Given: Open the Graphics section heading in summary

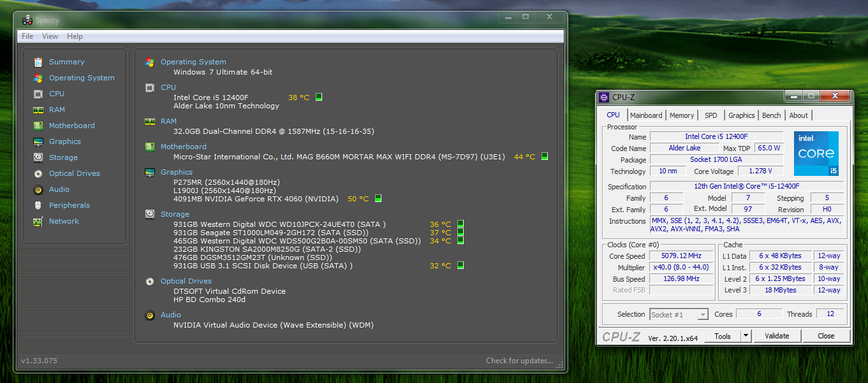Looking at the screenshot, I should 177,172.
